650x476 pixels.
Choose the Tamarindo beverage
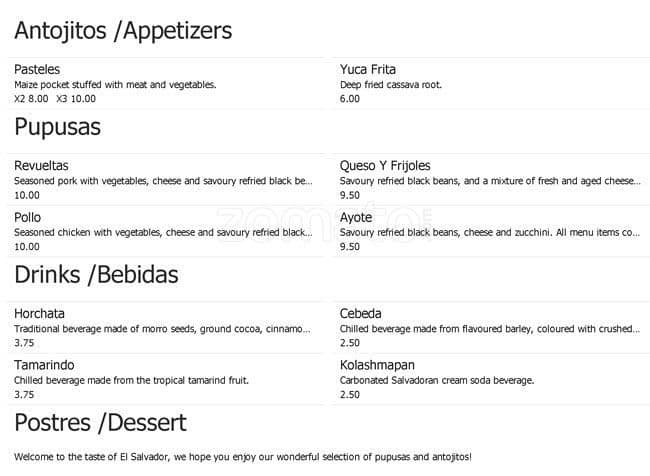[44, 365]
